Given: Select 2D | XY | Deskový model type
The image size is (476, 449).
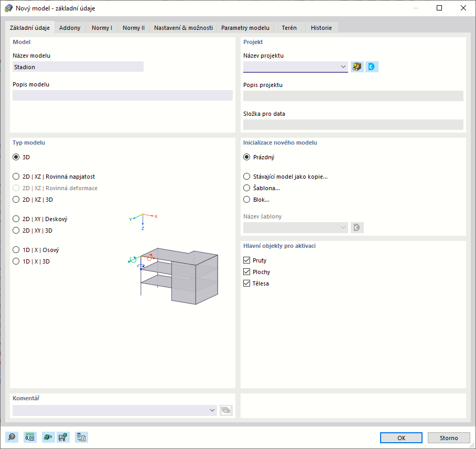Looking at the screenshot, I should pyautogui.click(x=16, y=219).
